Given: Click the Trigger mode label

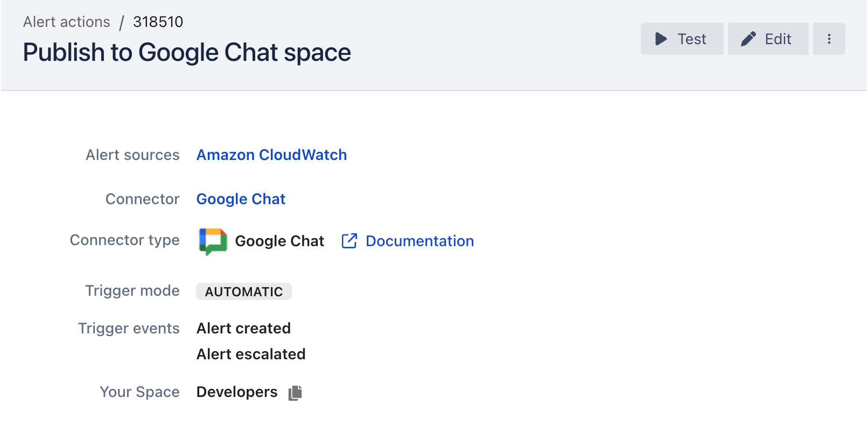Looking at the screenshot, I should tap(132, 291).
